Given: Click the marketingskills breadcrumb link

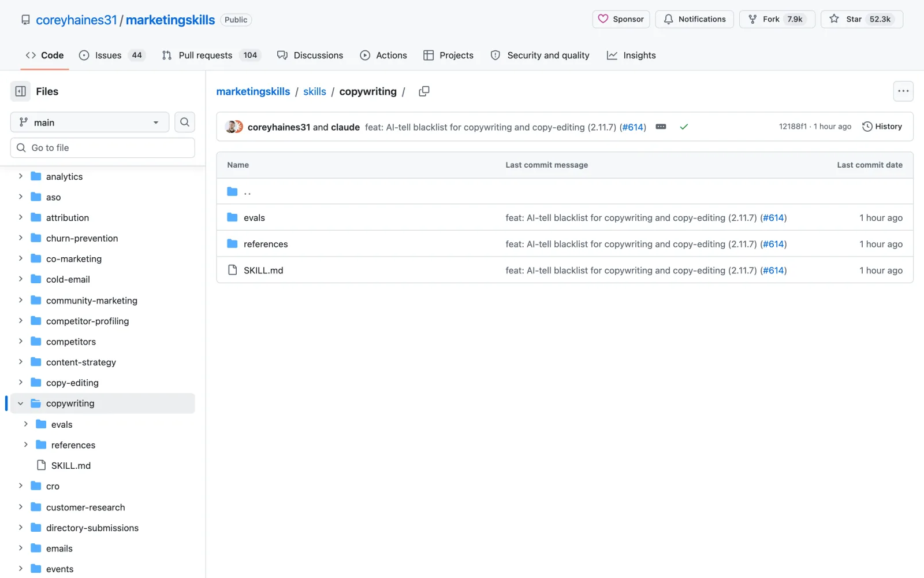Looking at the screenshot, I should coord(253,91).
